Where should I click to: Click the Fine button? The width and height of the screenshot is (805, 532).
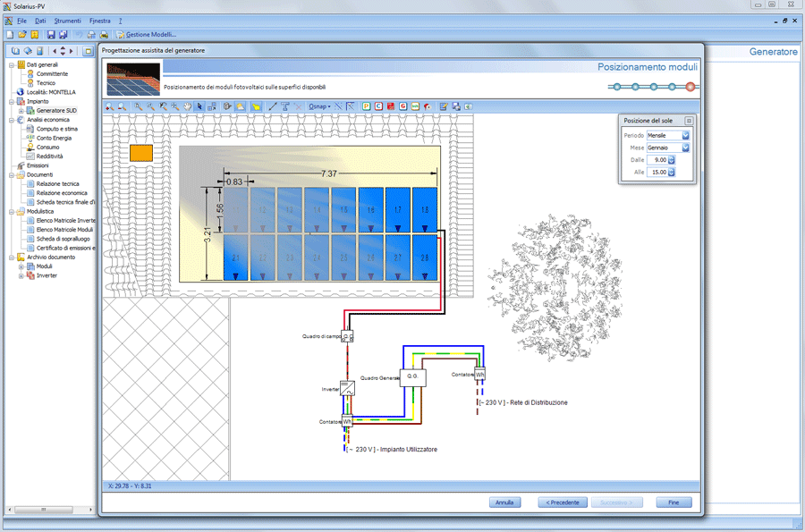pyautogui.click(x=674, y=502)
